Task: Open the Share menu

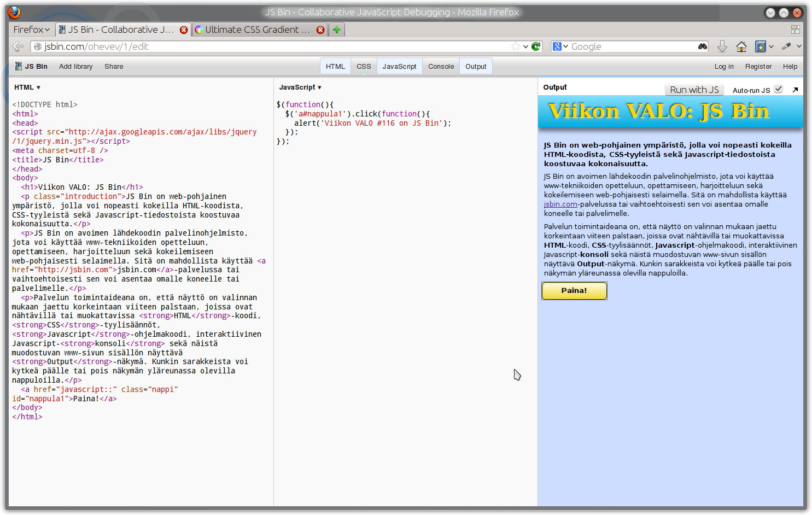Action: [x=114, y=66]
